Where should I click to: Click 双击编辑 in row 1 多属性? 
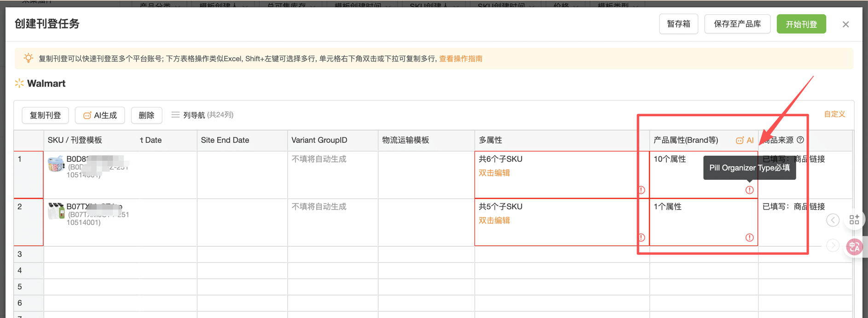click(x=494, y=173)
